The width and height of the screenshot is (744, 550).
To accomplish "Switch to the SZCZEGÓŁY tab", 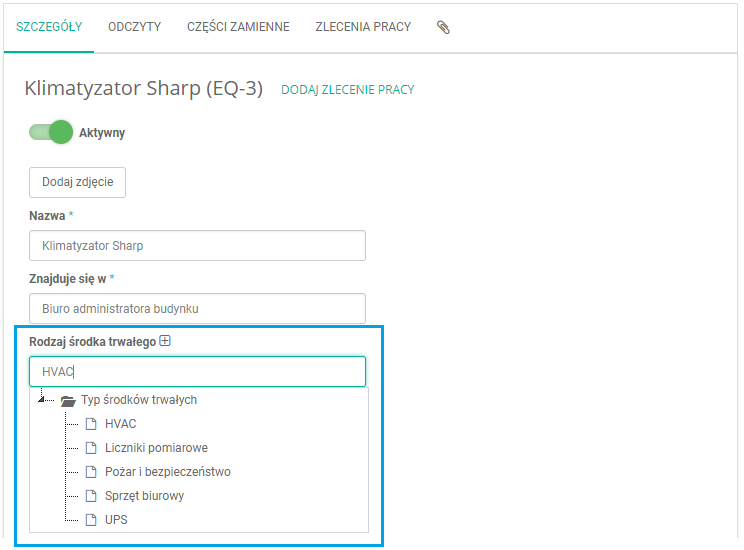I will pos(49,27).
